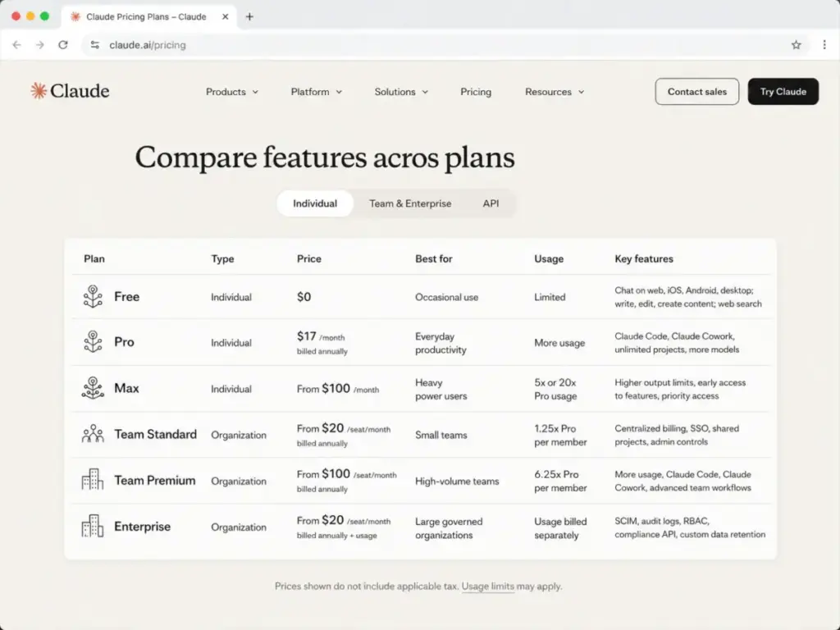This screenshot has width=840, height=630.
Task: Click the Plan column header
Action: tap(94, 258)
